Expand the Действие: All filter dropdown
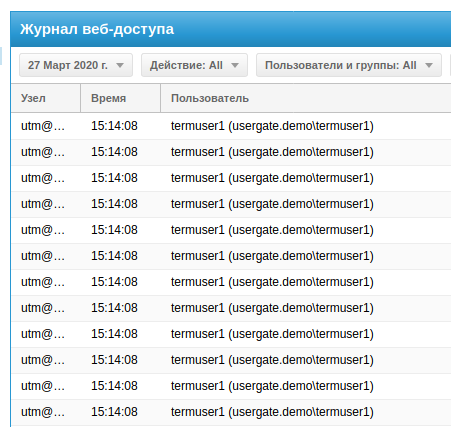The height and width of the screenshot is (427, 451). tap(194, 65)
